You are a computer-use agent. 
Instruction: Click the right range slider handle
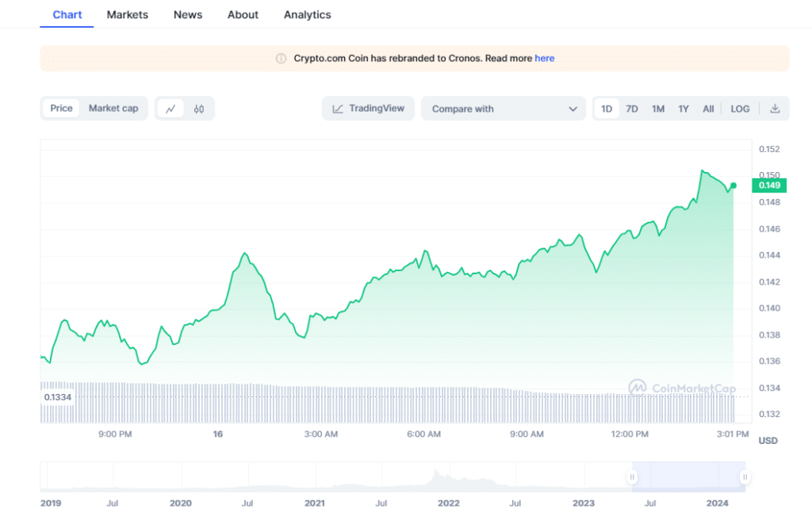coord(745,477)
